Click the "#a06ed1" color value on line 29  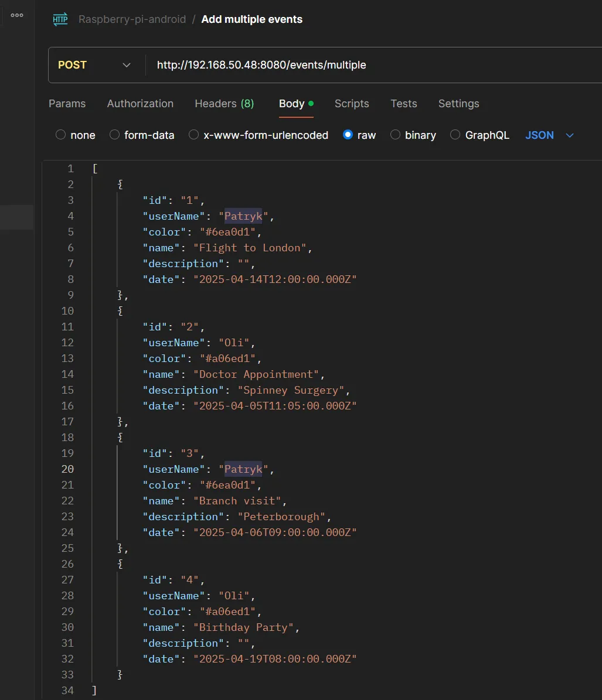(228, 612)
